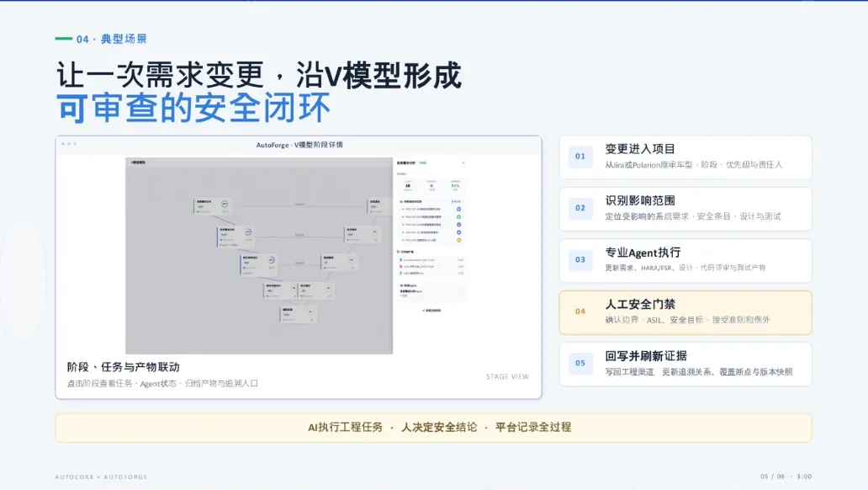Screen dimensions: 868x490
Task: Click the blue heading 可审查的安全闭环
Action: [x=193, y=108]
